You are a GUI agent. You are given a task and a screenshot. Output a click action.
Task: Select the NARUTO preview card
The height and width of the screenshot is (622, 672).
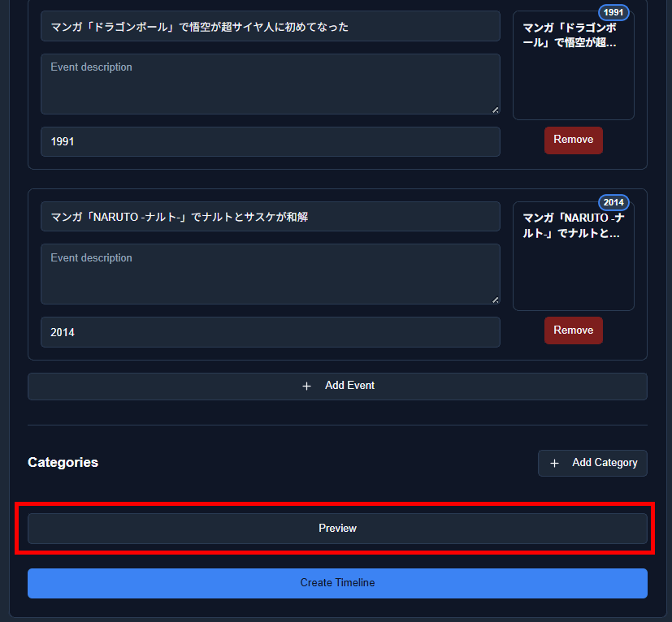click(x=574, y=256)
